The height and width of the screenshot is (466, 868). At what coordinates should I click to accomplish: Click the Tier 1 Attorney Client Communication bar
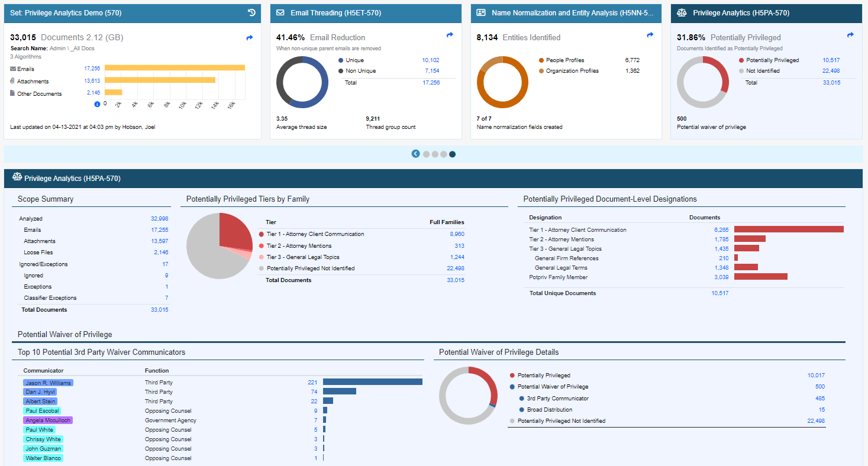click(788, 229)
